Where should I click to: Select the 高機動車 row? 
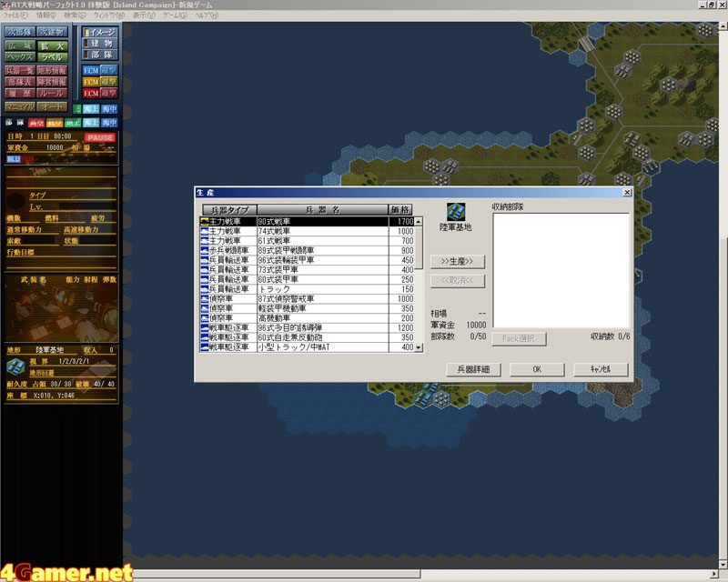click(307, 318)
